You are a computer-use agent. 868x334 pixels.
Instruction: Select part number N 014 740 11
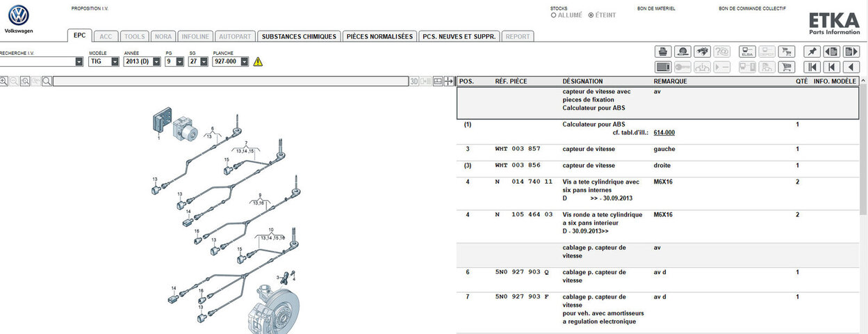point(523,182)
